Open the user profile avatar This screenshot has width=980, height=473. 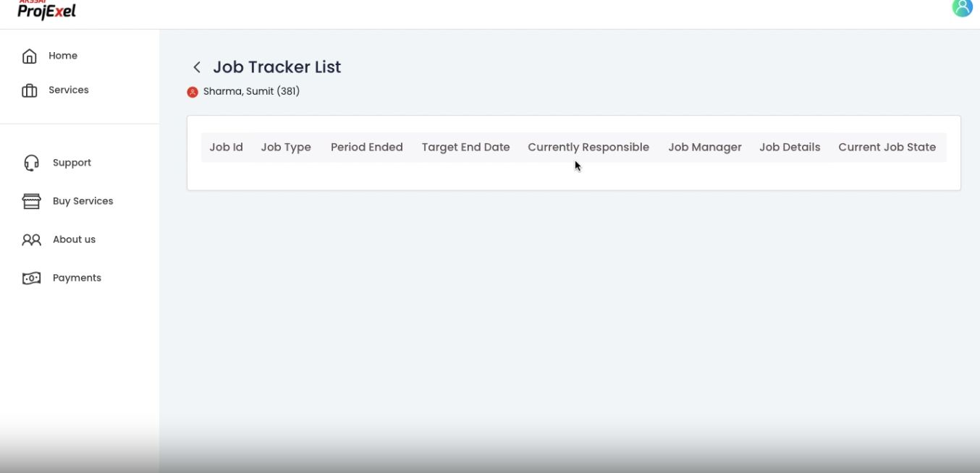[962, 8]
